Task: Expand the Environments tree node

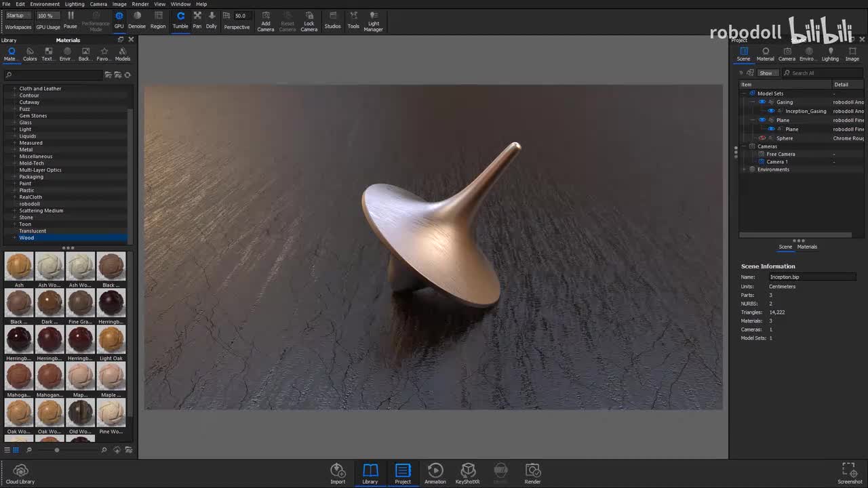Action: [745, 169]
